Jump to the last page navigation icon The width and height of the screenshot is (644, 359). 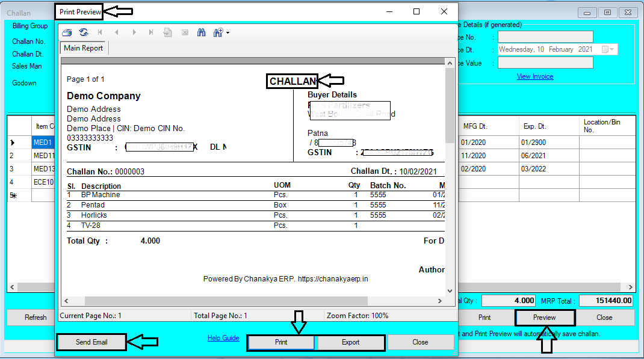coord(150,32)
